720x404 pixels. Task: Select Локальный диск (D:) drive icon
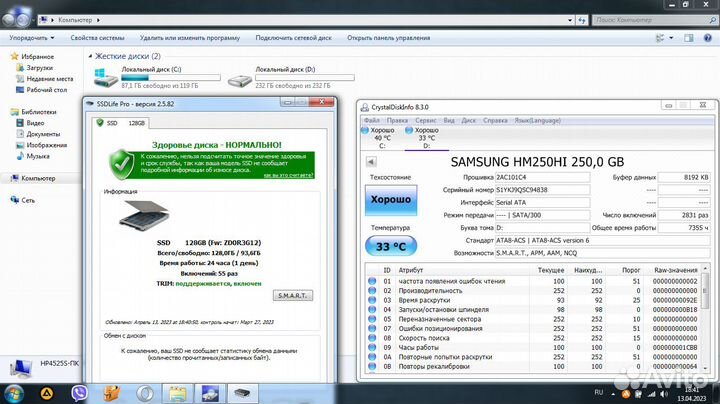(x=239, y=81)
